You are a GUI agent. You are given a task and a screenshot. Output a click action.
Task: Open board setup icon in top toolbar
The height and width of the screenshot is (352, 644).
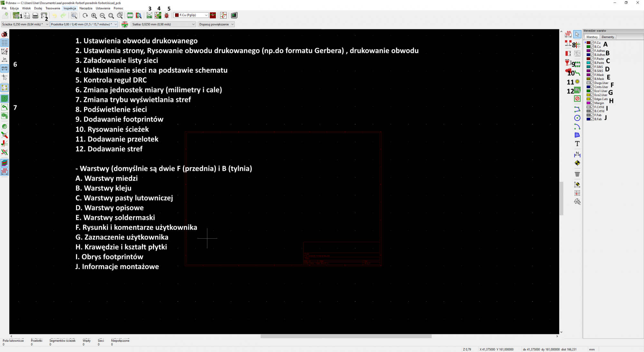point(16,15)
